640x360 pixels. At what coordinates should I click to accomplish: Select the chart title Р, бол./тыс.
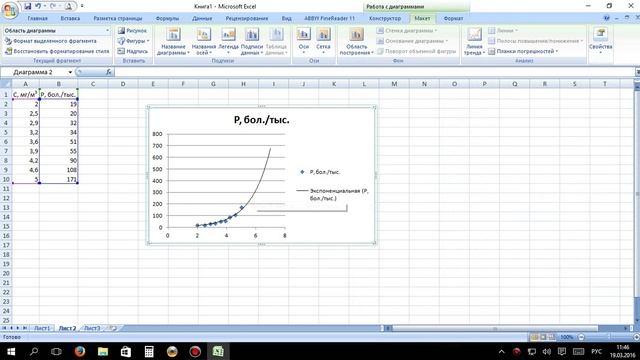pyautogui.click(x=262, y=120)
